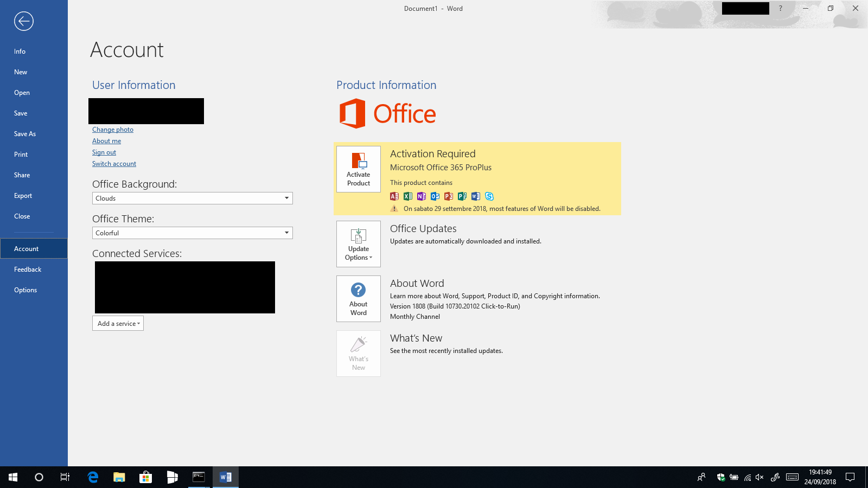Open File Explorer from the taskbar
Viewport: 868px width, 488px height.
coord(119,477)
